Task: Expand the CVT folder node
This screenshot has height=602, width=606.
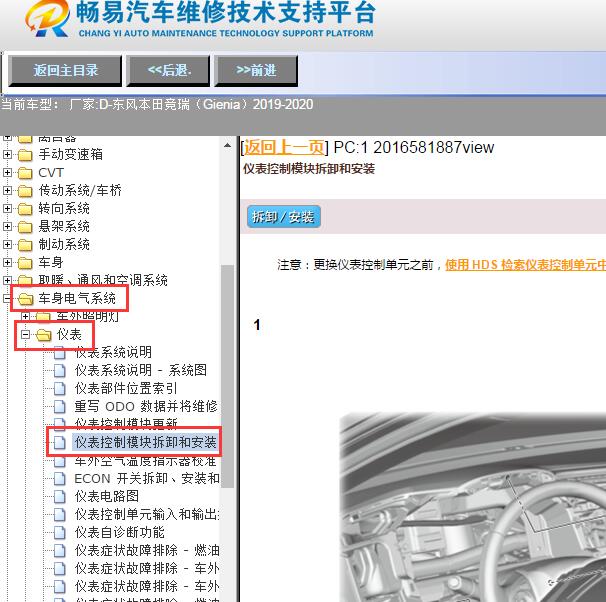Action: coord(7,172)
